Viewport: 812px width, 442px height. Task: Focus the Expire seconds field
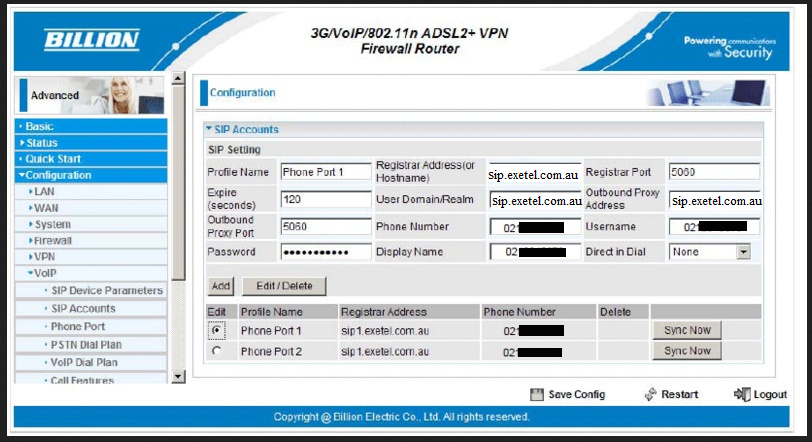(x=326, y=199)
